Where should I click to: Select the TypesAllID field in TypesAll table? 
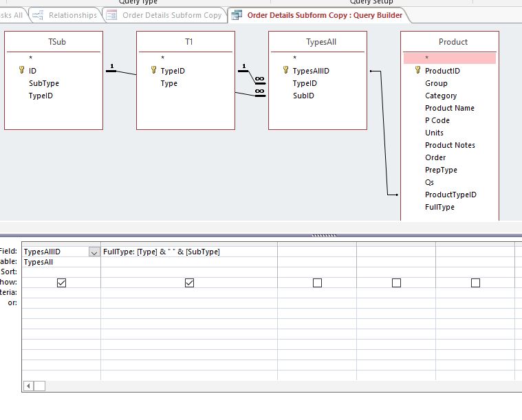click(x=311, y=71)
